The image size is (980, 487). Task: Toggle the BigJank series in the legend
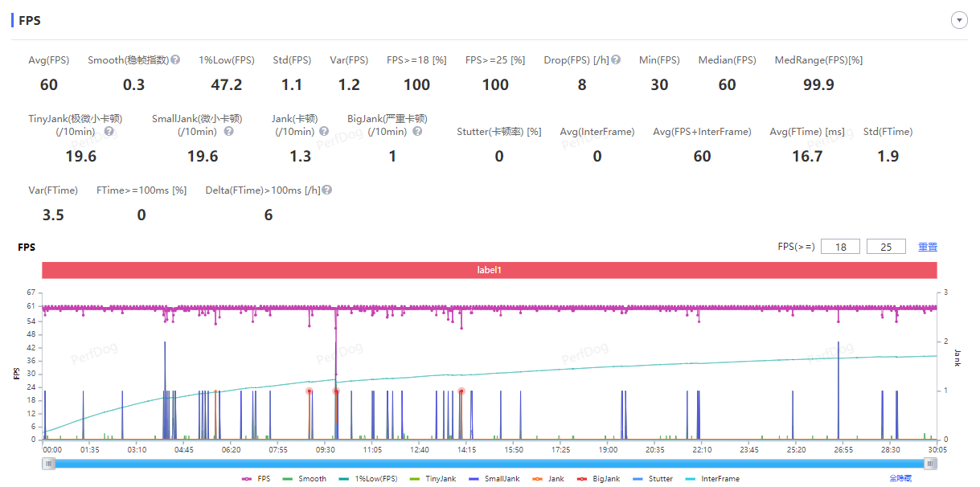[599, 479]
